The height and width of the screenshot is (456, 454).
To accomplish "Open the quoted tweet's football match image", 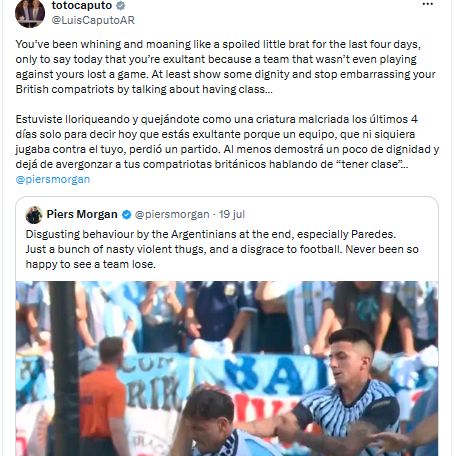I will [x=227, y=368].
